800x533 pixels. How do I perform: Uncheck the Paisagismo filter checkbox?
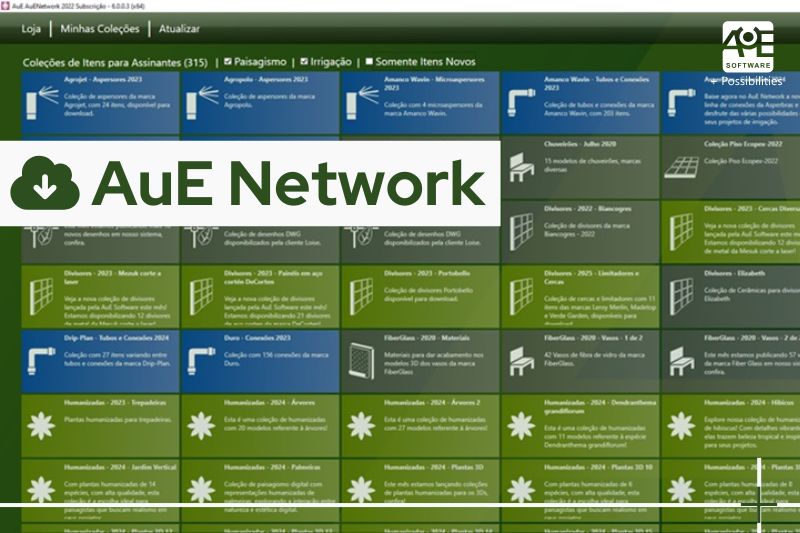230,62
